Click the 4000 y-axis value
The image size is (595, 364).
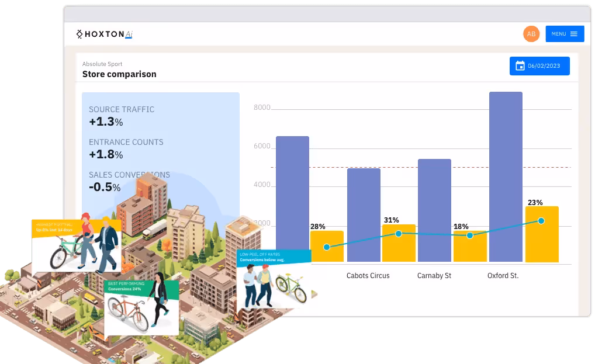262,185
